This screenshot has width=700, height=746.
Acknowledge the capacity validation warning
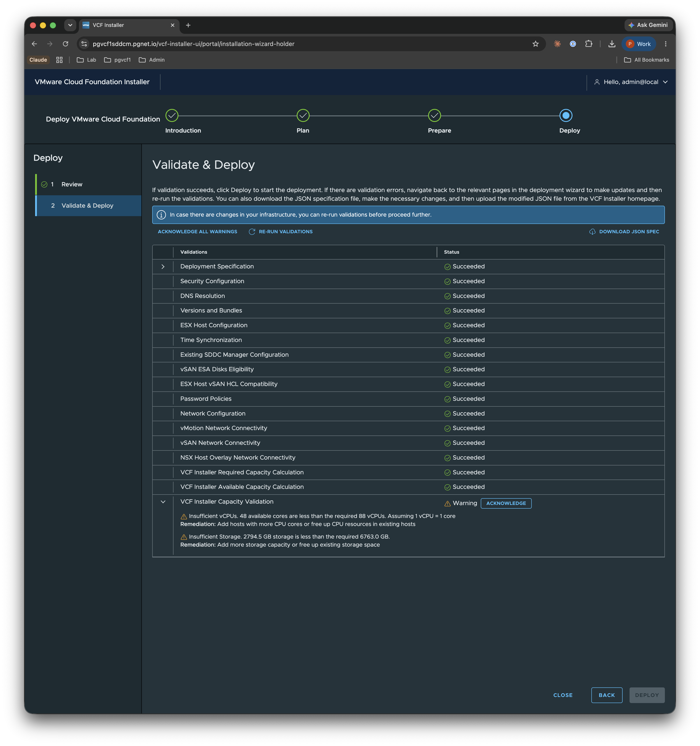(x=506, y=503)
